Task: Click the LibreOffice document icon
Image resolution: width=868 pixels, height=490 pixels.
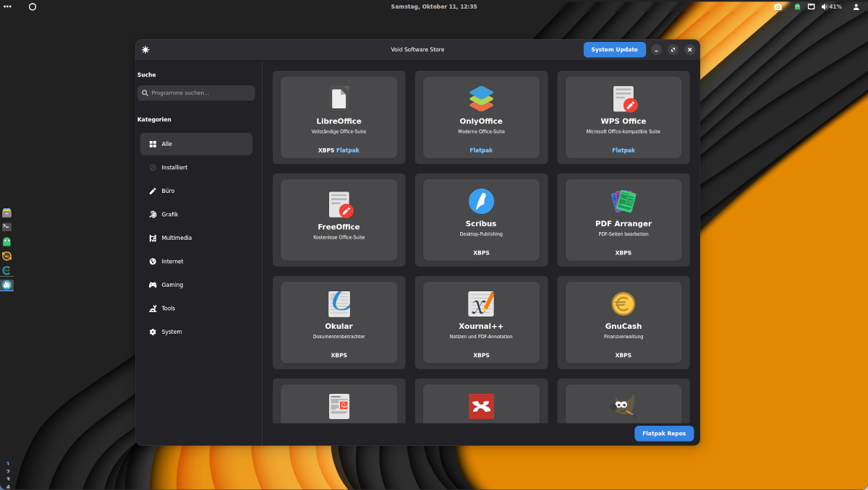Action: pos(339,98)
